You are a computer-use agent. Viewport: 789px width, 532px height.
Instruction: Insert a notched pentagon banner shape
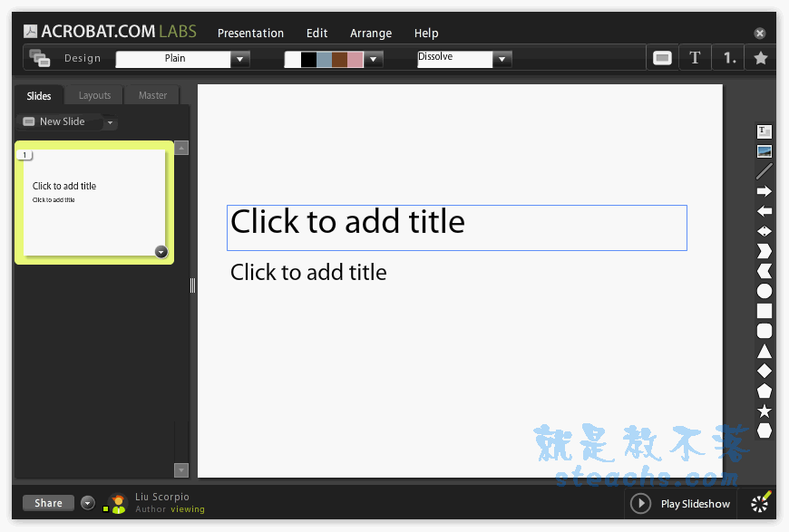[765, 271]
